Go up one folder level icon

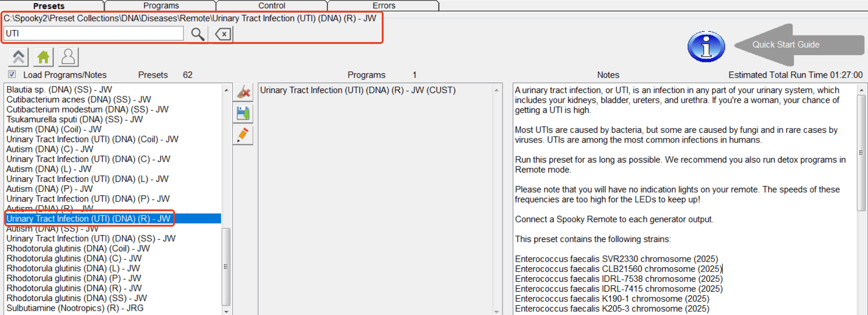pos(19,57)
